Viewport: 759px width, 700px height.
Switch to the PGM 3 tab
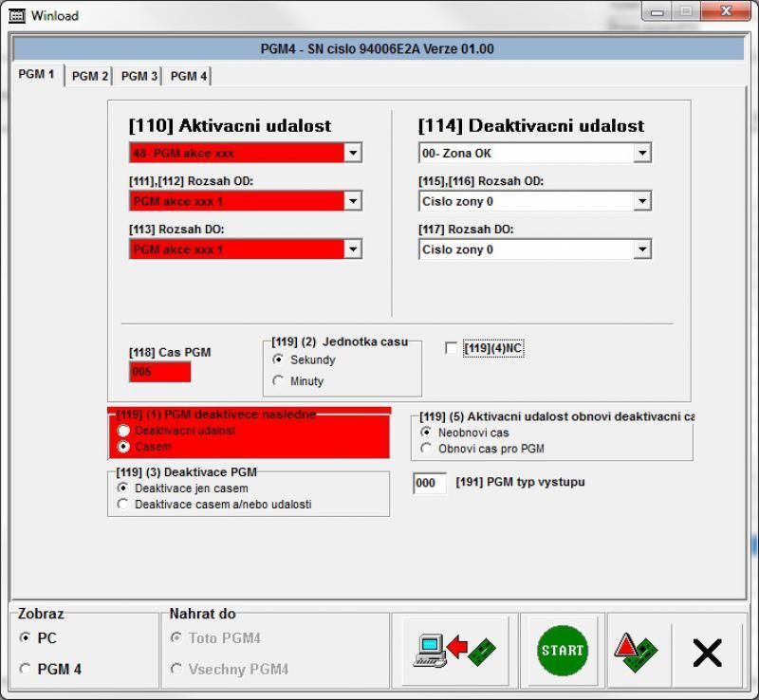pos(139,76)
